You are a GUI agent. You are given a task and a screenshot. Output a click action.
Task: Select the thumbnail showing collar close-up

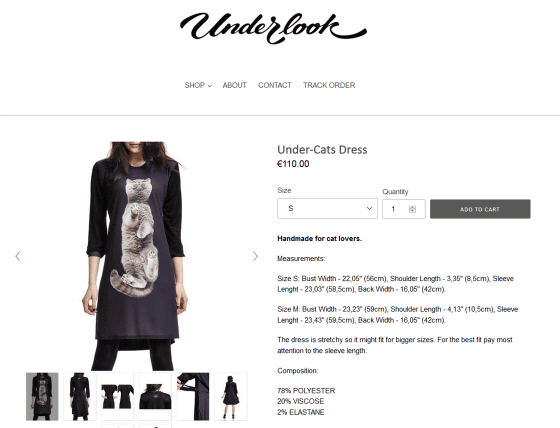coord(155,396)
